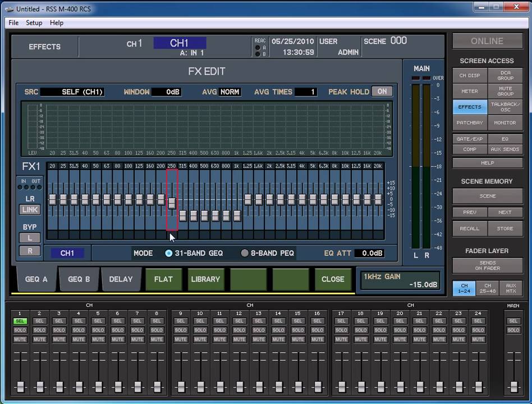Toggle bypass L button

click(x=30, y=238)
